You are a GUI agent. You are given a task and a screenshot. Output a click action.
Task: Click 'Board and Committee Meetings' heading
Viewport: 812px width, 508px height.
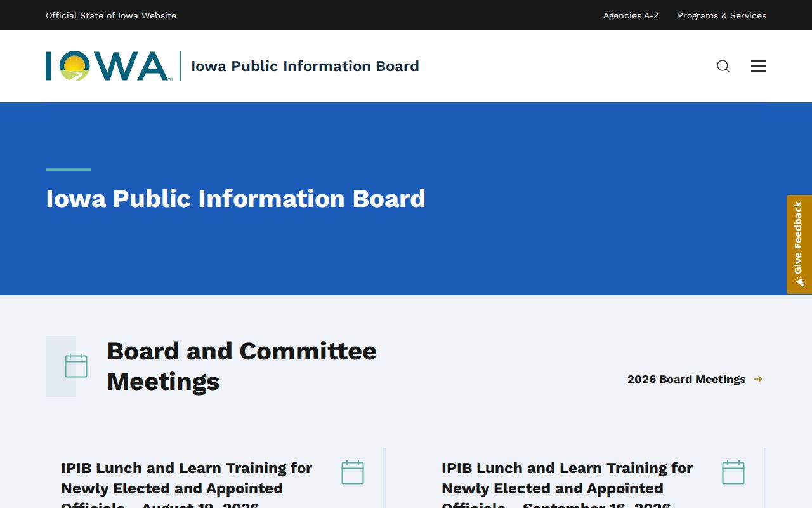[x=242, y=366]
